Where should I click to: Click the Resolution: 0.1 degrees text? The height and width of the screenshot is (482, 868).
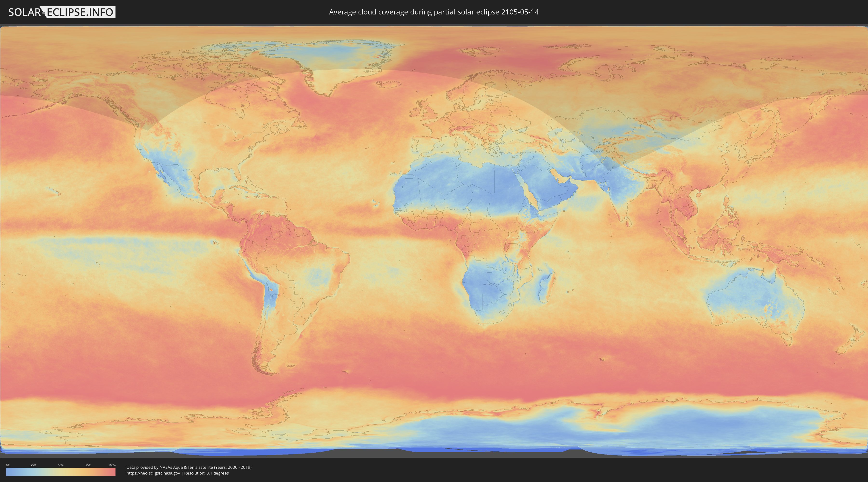point(206,473)
